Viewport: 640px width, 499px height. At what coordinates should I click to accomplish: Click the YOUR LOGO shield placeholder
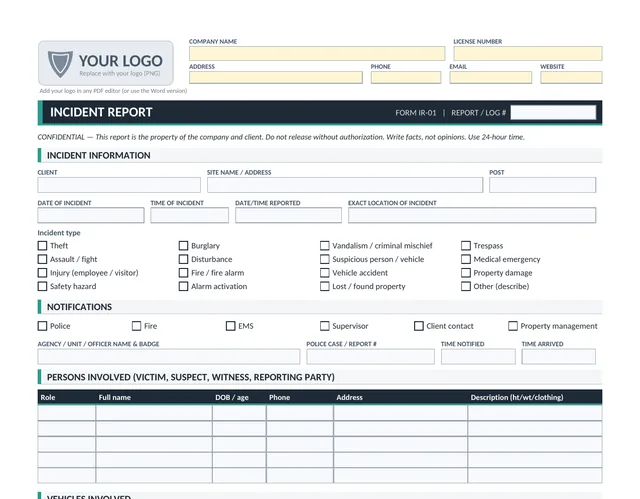click(106, 63)
